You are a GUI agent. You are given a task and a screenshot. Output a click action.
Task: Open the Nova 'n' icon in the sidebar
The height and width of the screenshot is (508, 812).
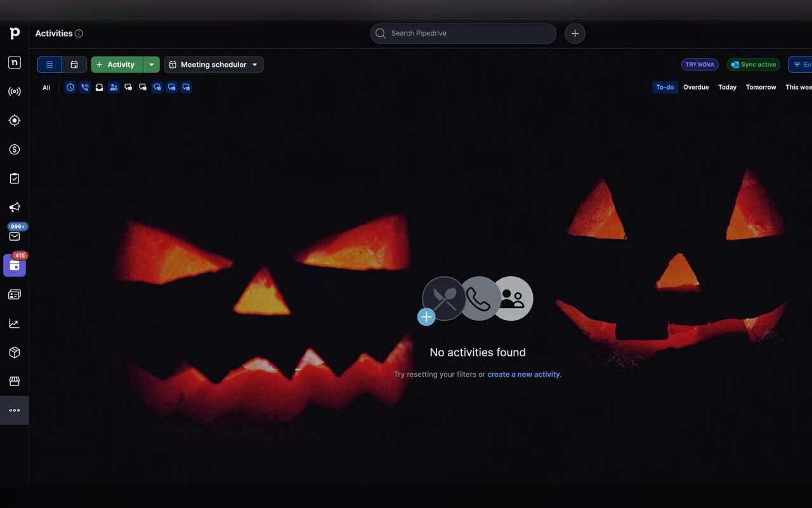(x=15, y=62)
